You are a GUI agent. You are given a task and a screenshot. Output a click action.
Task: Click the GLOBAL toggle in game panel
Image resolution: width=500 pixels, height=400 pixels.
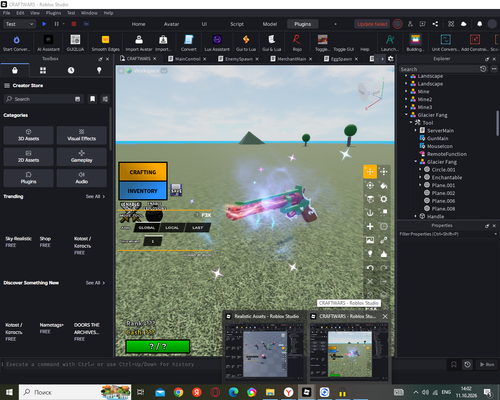(x=147, y=228)
